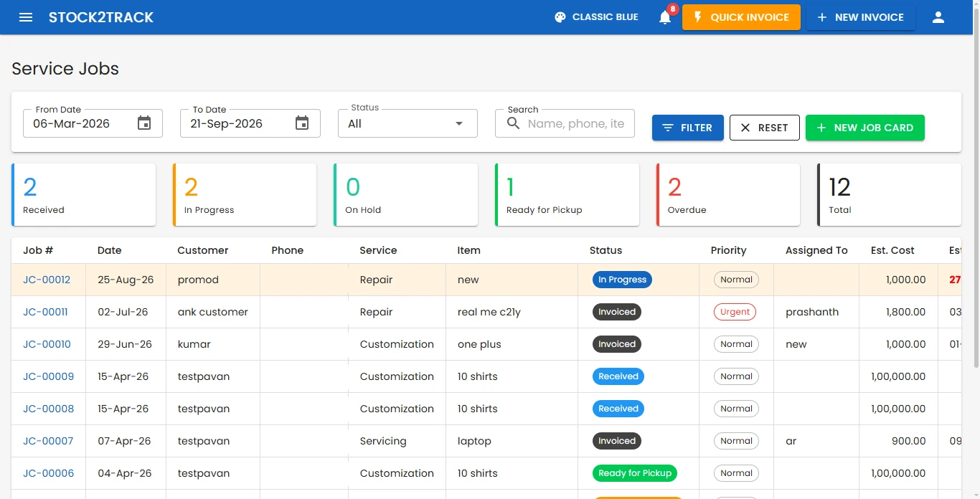Sort by Customer column header

(x=203, y=250)
